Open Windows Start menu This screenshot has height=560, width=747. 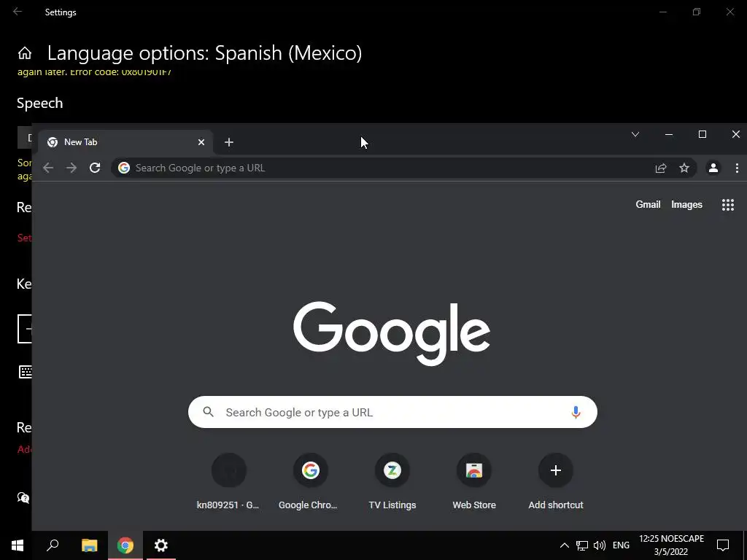pyautogui.click(x=18, y=545)
